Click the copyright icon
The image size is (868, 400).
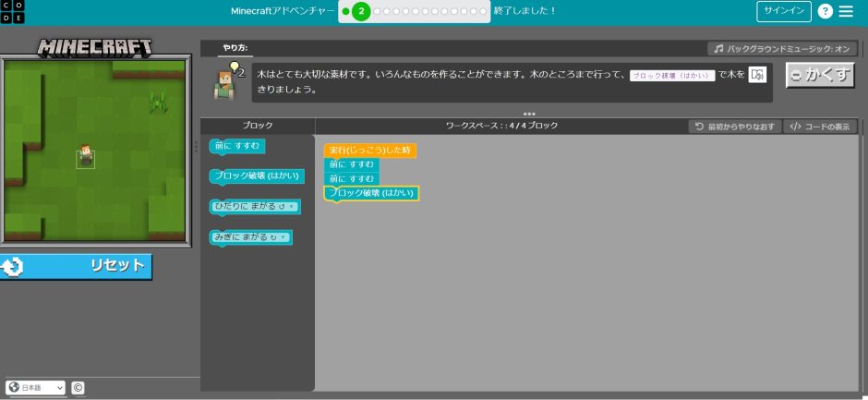coord(78,388)
